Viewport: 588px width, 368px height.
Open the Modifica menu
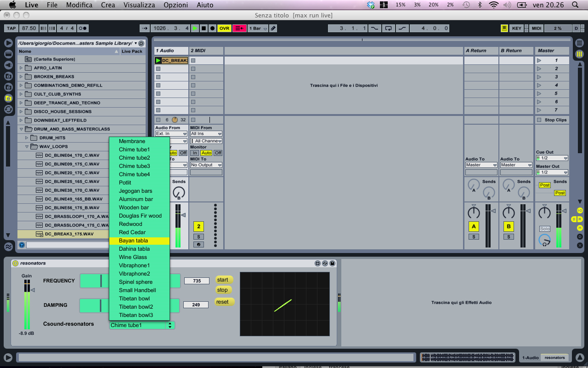79,5
